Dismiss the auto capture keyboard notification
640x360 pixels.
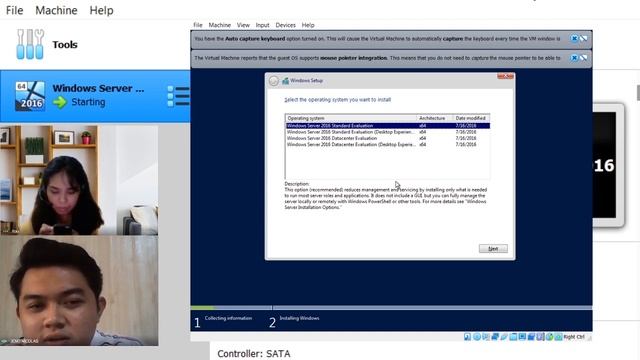click(574, 38)
